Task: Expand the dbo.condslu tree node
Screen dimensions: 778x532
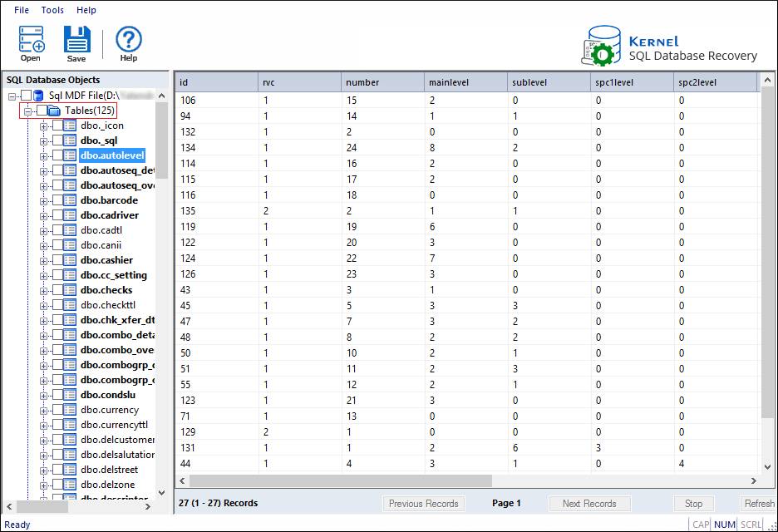Action: pyautogui.click(x=44, y=396)
